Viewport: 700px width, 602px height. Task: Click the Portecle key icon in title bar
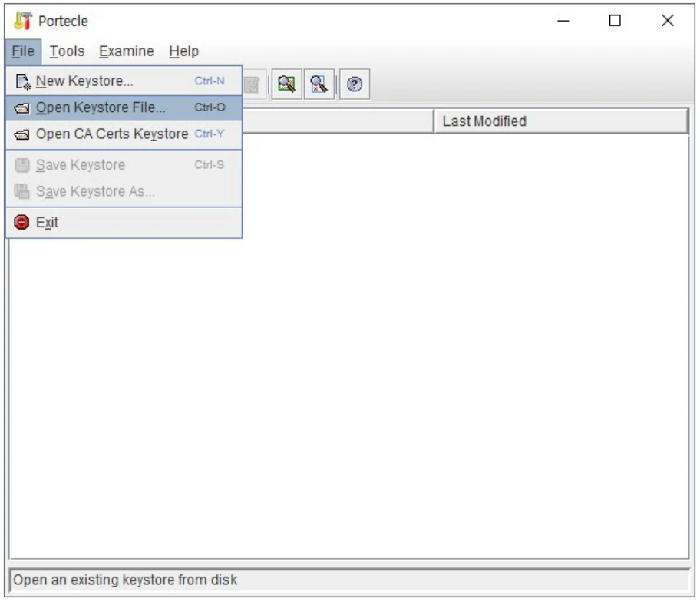(x=23, y=21)
